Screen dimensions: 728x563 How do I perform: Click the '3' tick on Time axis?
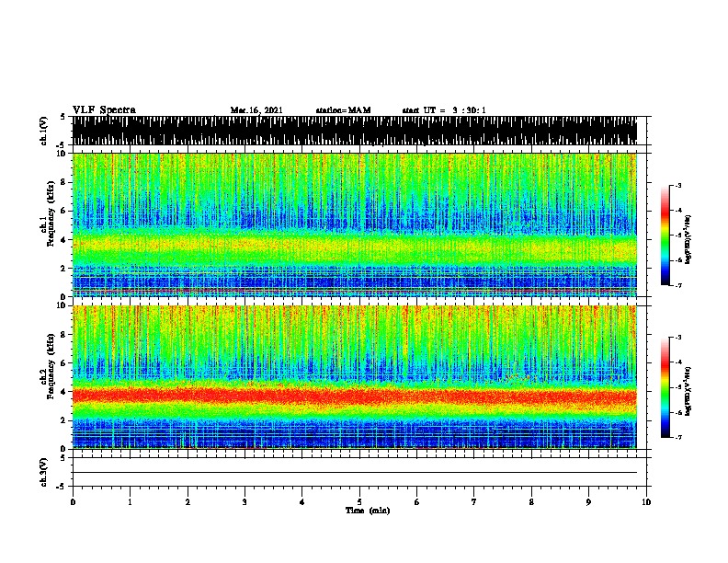tap(245, 502)
